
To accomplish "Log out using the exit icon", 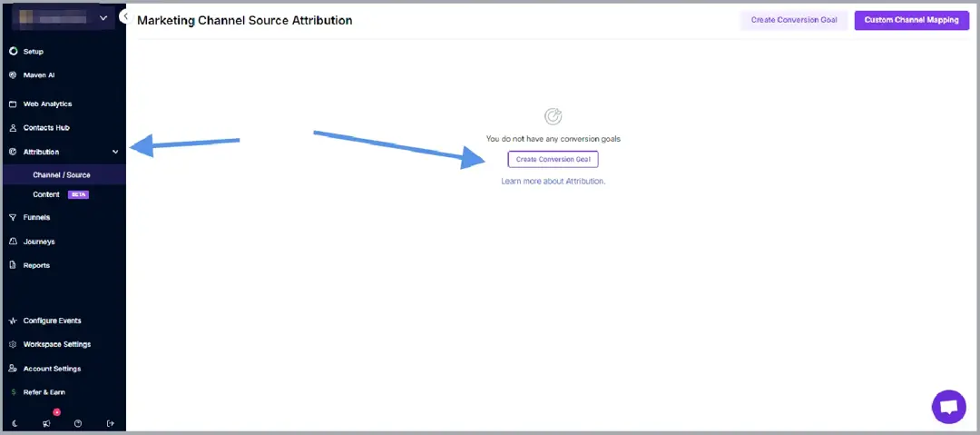I will click(x=111, y=424).
